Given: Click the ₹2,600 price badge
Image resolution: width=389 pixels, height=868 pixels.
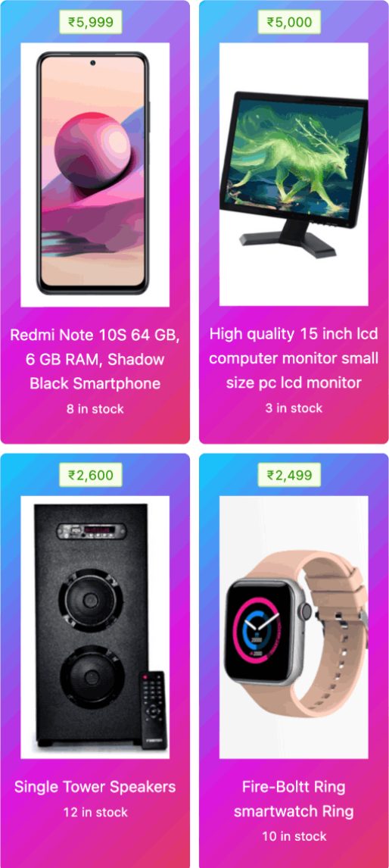Looking at the screenshot, I should click(91, 475).
